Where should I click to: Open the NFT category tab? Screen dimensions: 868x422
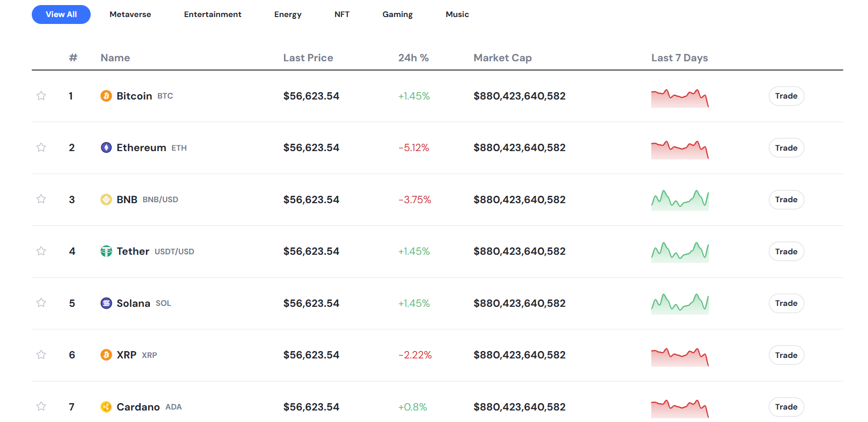[342, 14]
